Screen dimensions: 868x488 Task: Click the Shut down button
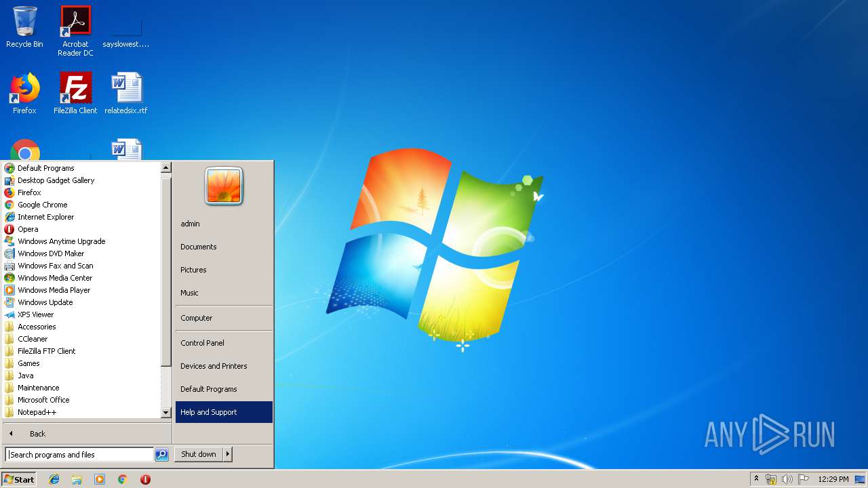point(199,454)
